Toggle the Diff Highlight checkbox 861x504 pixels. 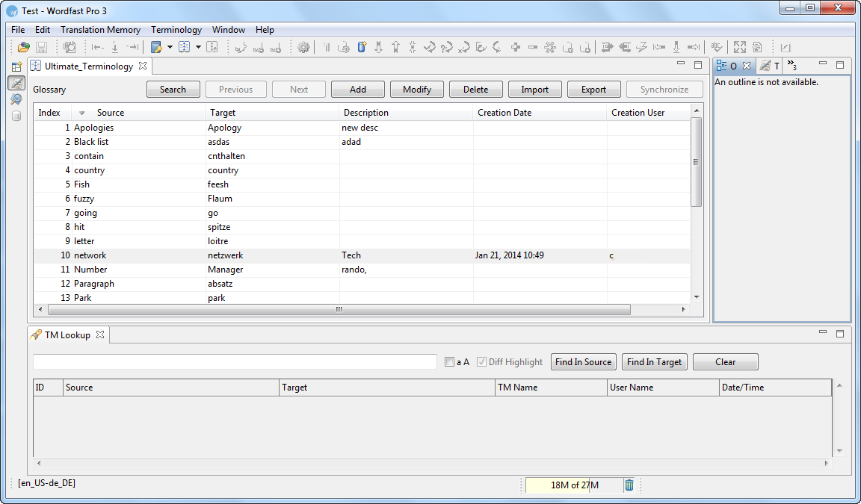(x=481, y=362)
